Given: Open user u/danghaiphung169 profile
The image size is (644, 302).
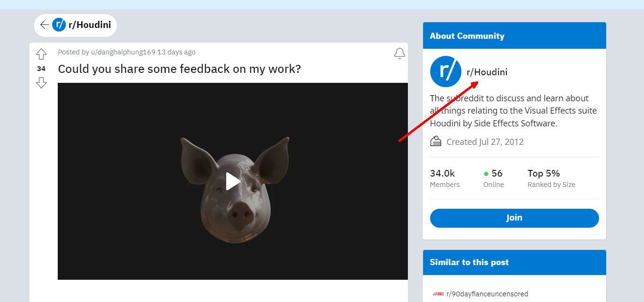Looking at the screenshot, I should tap(123, 52).
